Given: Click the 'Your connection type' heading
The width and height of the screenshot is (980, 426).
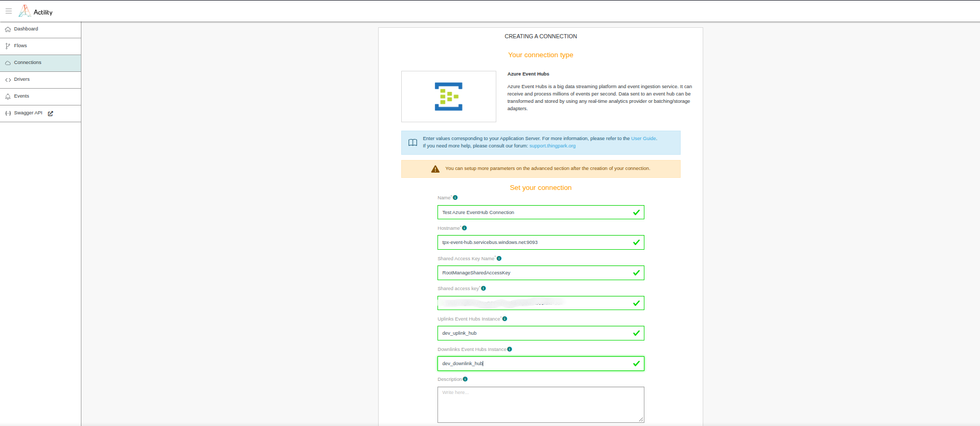Looking at the screenshot, I should 540,55.
